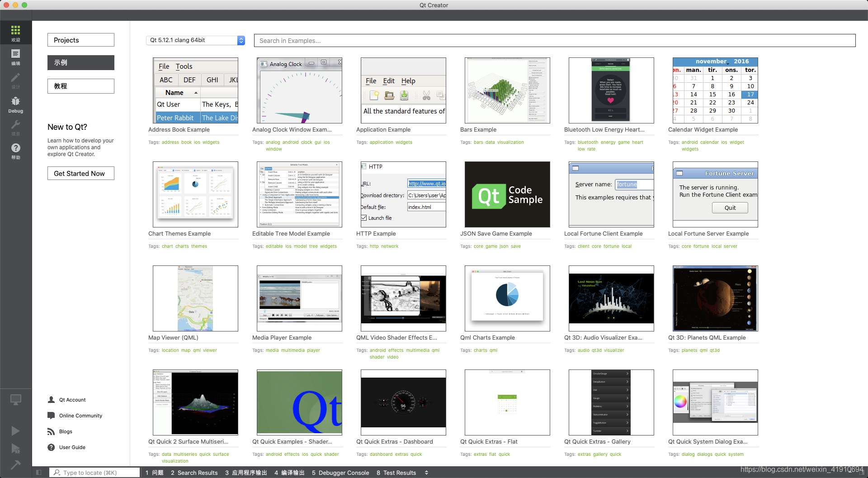Open Qt Quick Extras Gallery thumbnail
The width and height of the screenshot is (868, 478).
coord(611,402)
